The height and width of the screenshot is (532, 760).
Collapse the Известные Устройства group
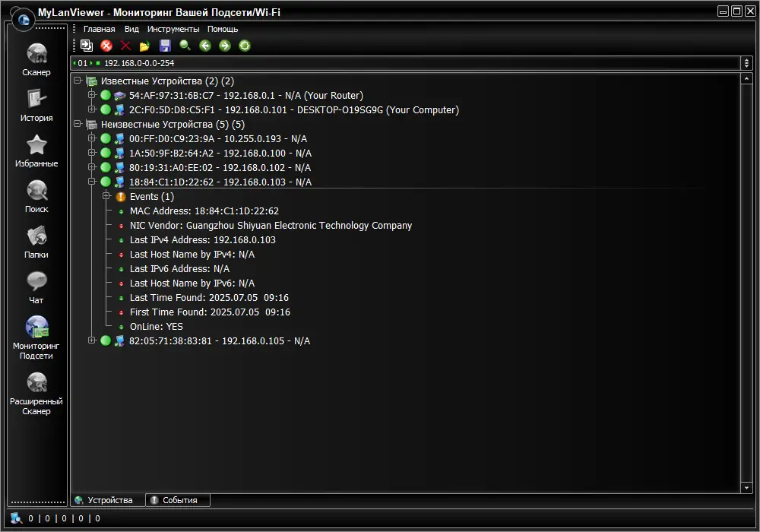tap(78, 81)
